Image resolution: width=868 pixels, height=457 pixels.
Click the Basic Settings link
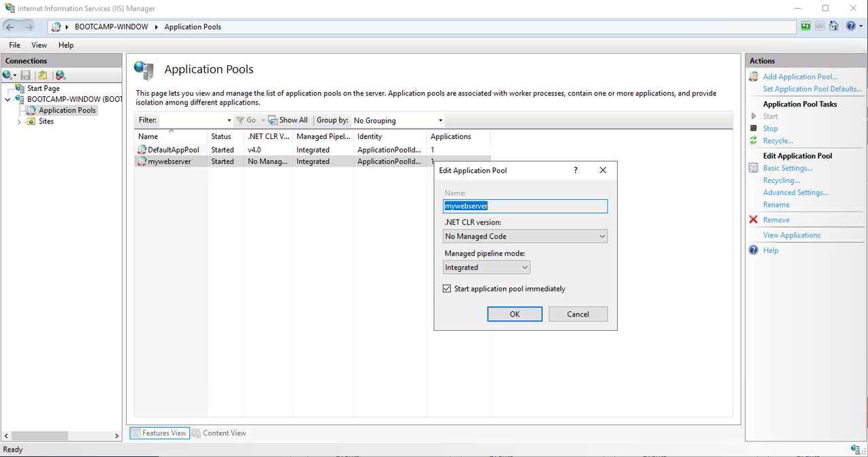(x=787, y=168)
